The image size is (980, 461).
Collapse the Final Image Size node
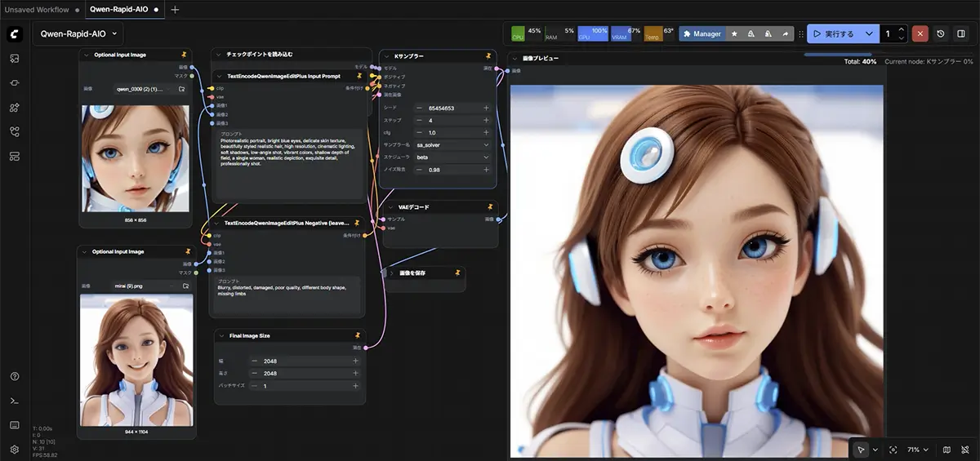pyautogui.click(x=221, y=335)
